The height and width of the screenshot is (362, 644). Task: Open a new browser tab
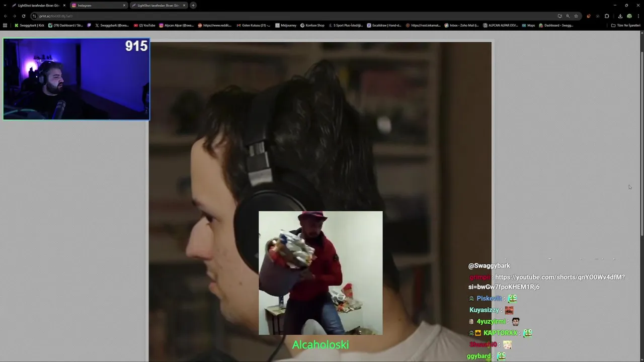click(x=193, y=5)
